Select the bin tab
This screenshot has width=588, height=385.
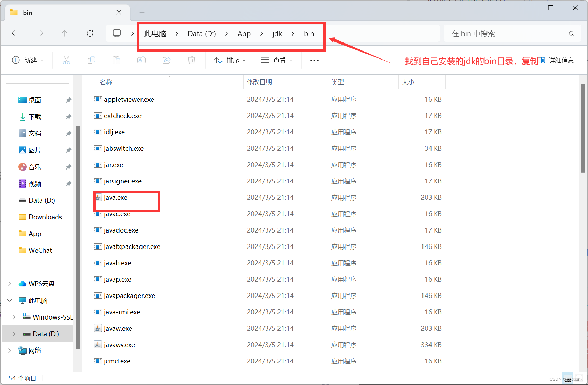click(x=67, y=13)
